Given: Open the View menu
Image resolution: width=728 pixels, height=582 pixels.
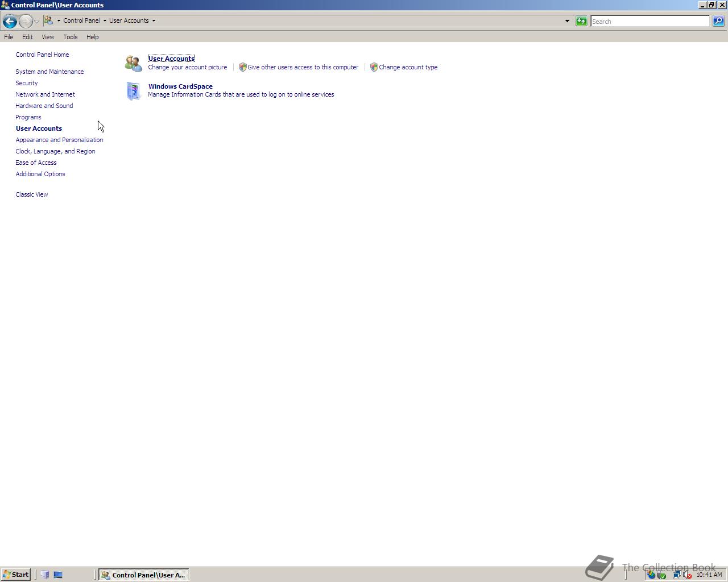Looking at the screenshot, I should point(48,37).
